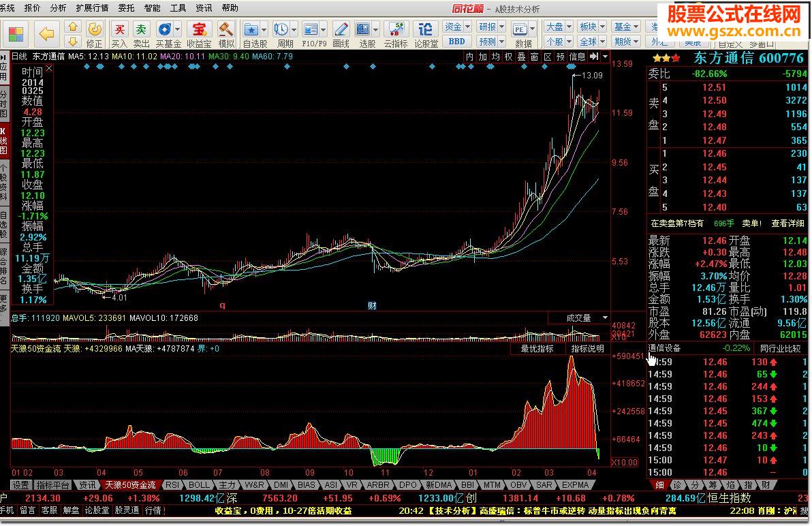
Task: Open the 扩展行情 menu
Action: (92, 7)
